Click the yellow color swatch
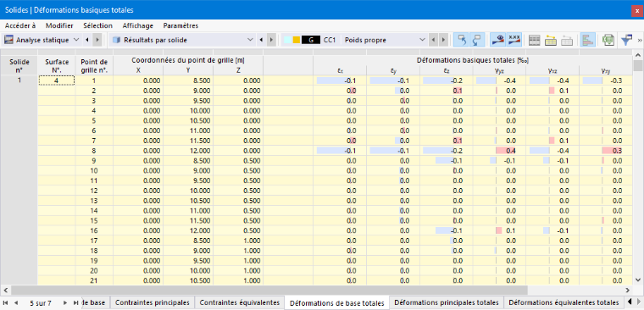The width and height of the screenshot is (644, 310). (296, 41)
